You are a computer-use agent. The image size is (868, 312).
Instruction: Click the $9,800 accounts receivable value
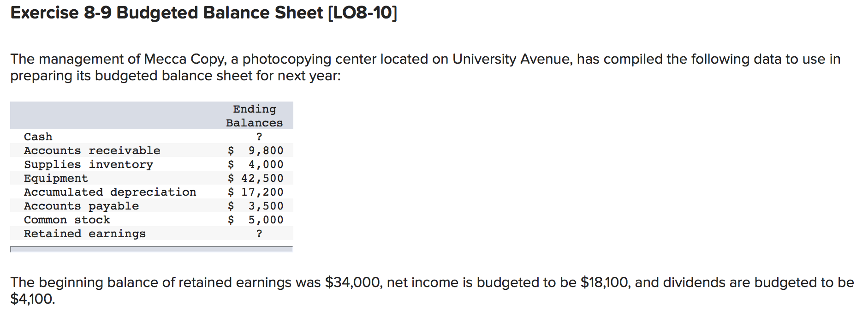(256, 150)
